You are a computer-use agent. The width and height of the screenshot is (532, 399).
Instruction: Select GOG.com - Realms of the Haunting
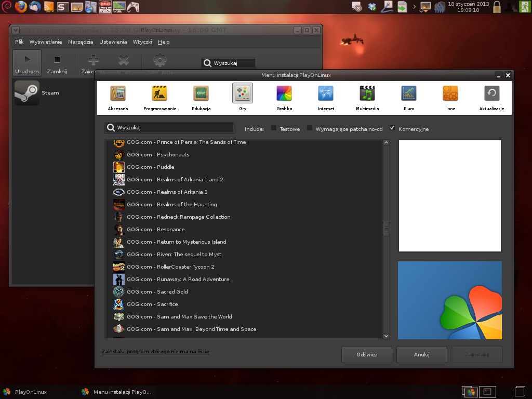[x=171, y=205]
